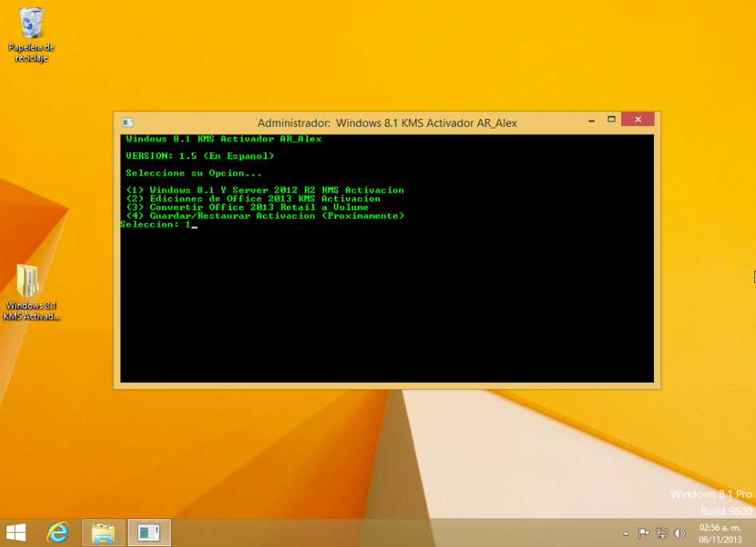Close the KMS Activador window
Viewport: 756px width, 547px height.
(x=638, y=120)
